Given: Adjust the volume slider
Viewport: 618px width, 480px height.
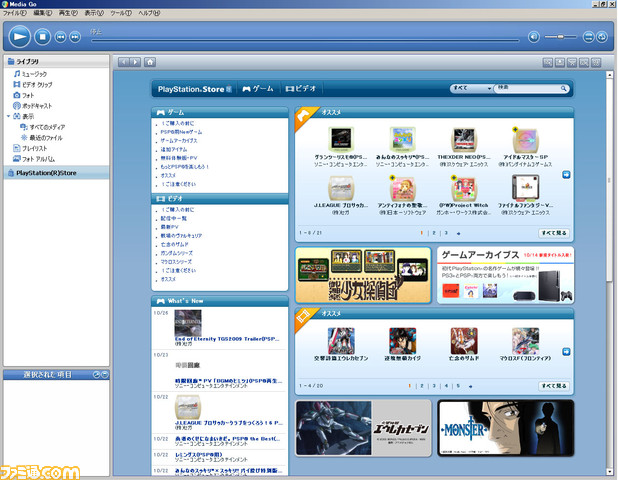Looking at the screenshot, I should point(560,37).
